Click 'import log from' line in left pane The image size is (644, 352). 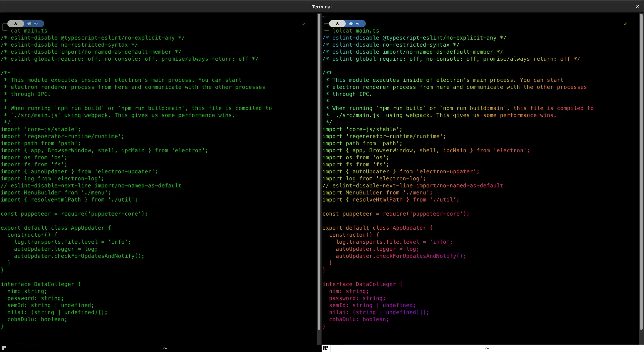[53, 179]
